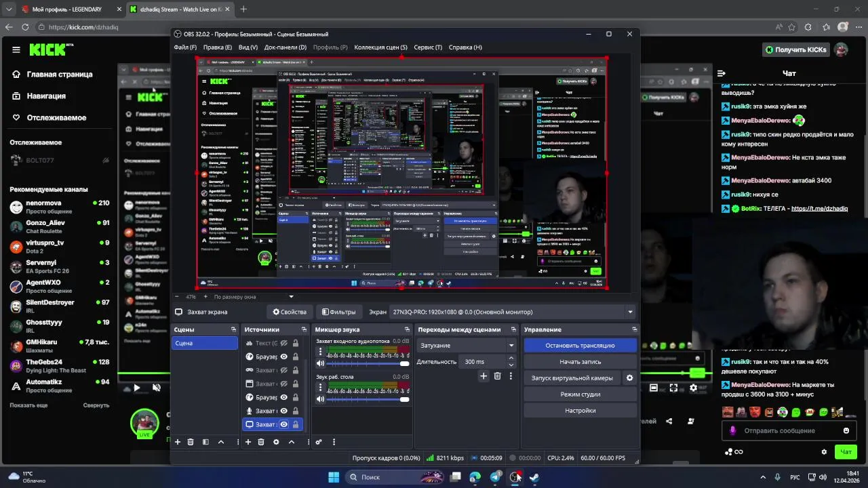Hide the selected display capture source
Screen dimensions: 868x488
click(x=284, y=424)
